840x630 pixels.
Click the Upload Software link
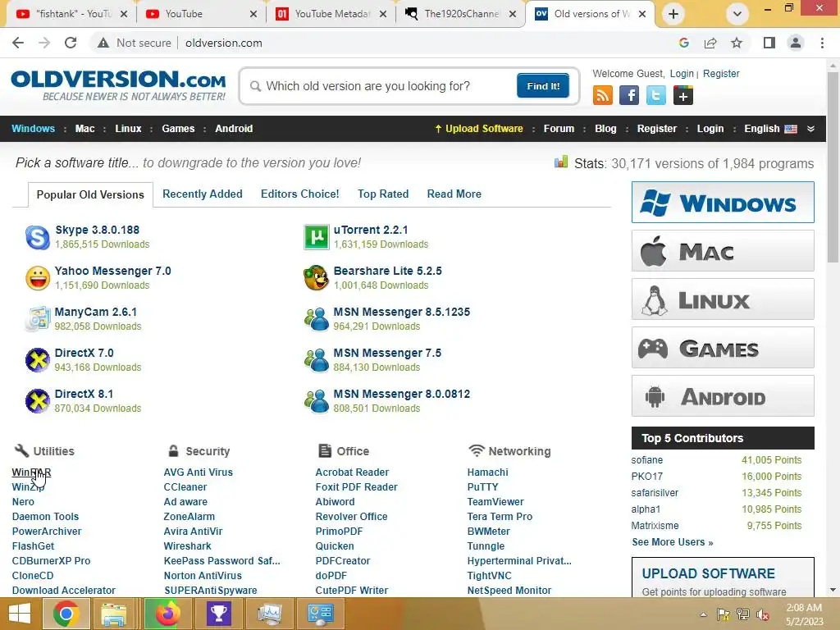(478, 129)
